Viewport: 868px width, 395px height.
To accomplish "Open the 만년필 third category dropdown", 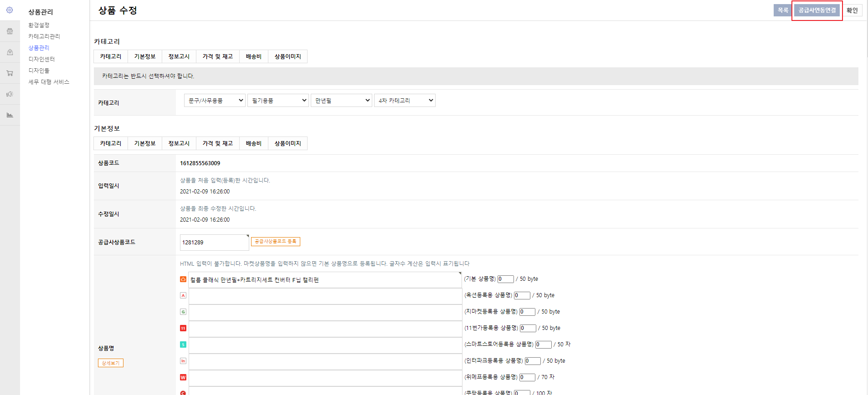I will pyautogui.click(x=341, y=101).
